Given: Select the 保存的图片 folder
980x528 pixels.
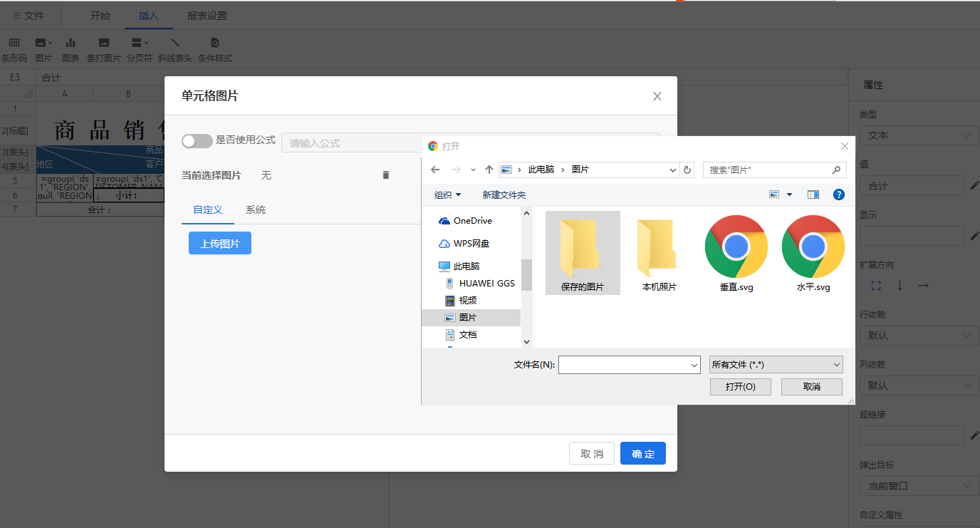Looking at the screenshot, I should pos(583,253).
